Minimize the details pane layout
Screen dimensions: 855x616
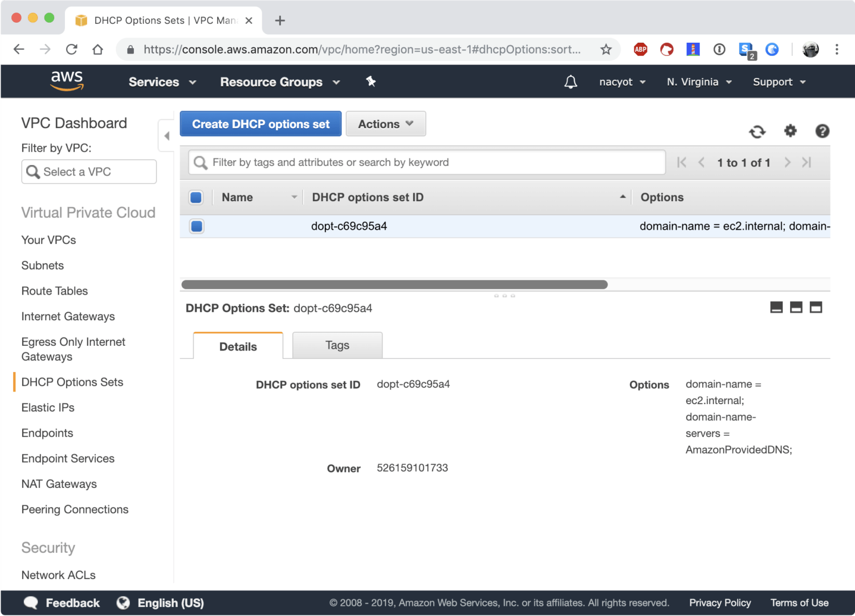coord(776,308)
